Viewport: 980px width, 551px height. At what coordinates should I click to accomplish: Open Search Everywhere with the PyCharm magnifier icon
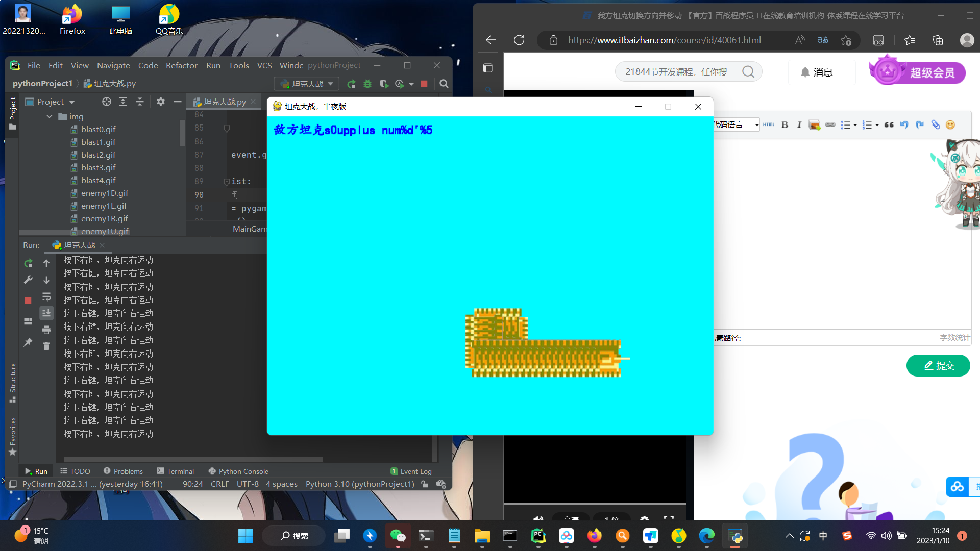coord(444,84)
